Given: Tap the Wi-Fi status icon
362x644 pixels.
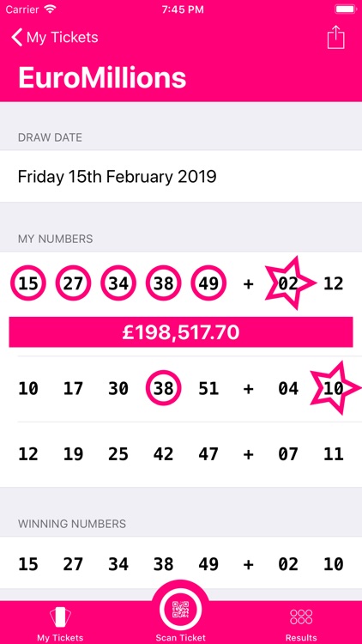Looking at the screenshot, I should click(x=51, y=9).
